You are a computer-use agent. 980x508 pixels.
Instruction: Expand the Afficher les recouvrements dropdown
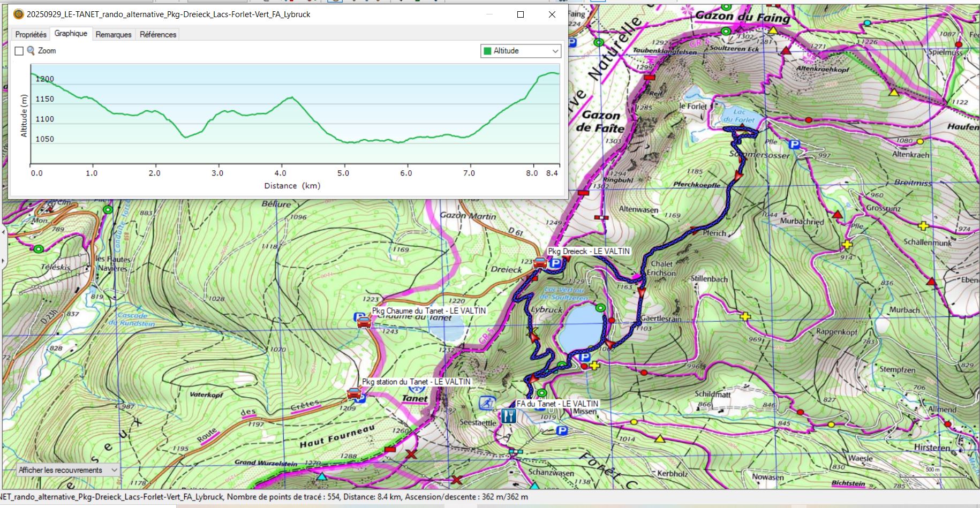click(67, 470)
